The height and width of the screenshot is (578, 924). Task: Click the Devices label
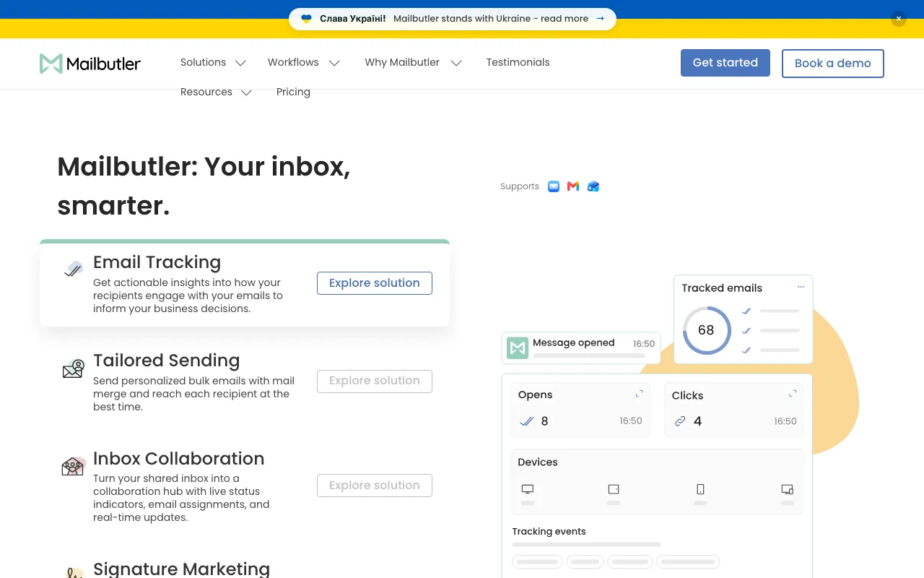[x=538, y=462]
